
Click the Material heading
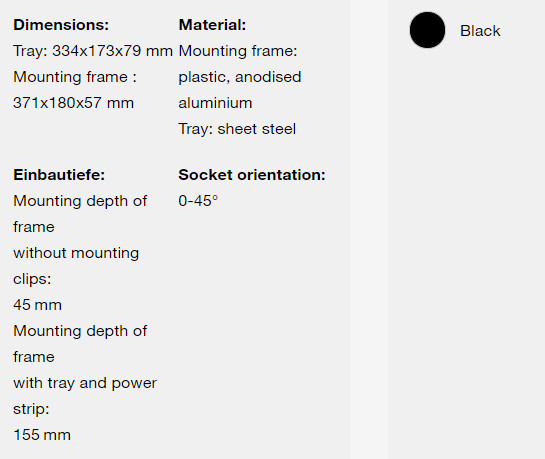click(x=212, y=25)
